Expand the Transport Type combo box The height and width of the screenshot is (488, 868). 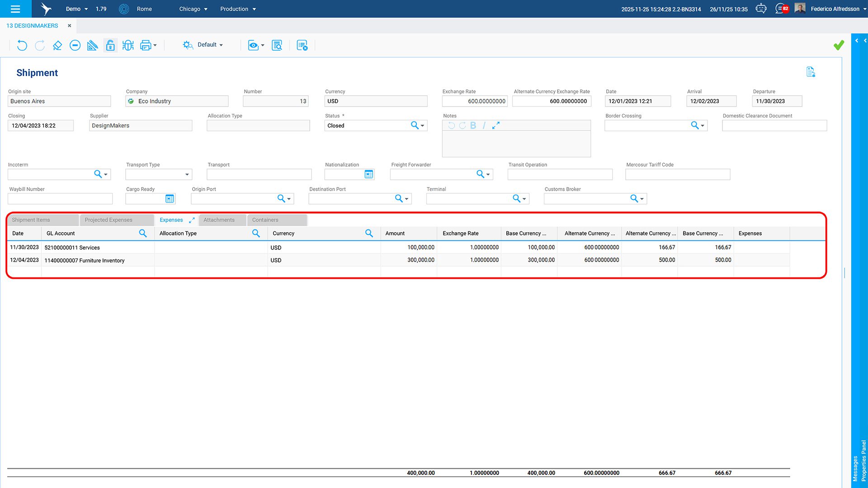click(187, 174)
